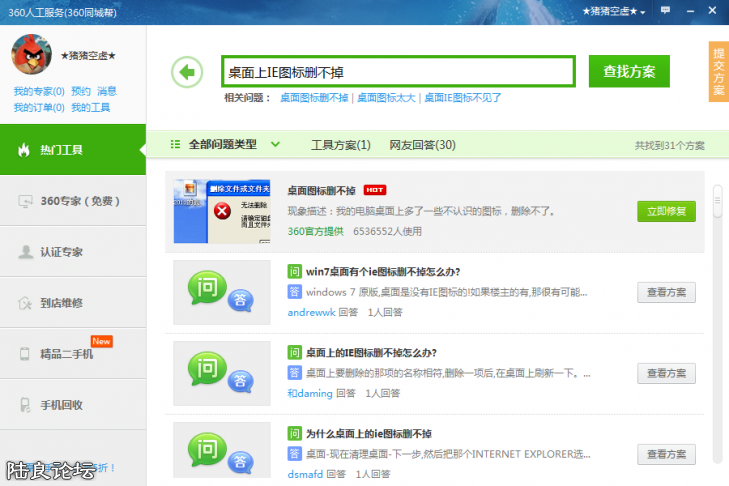This screenshot has height=486, width=729.
Task: Click the New badge on 精品二手机
Action: 101,341
